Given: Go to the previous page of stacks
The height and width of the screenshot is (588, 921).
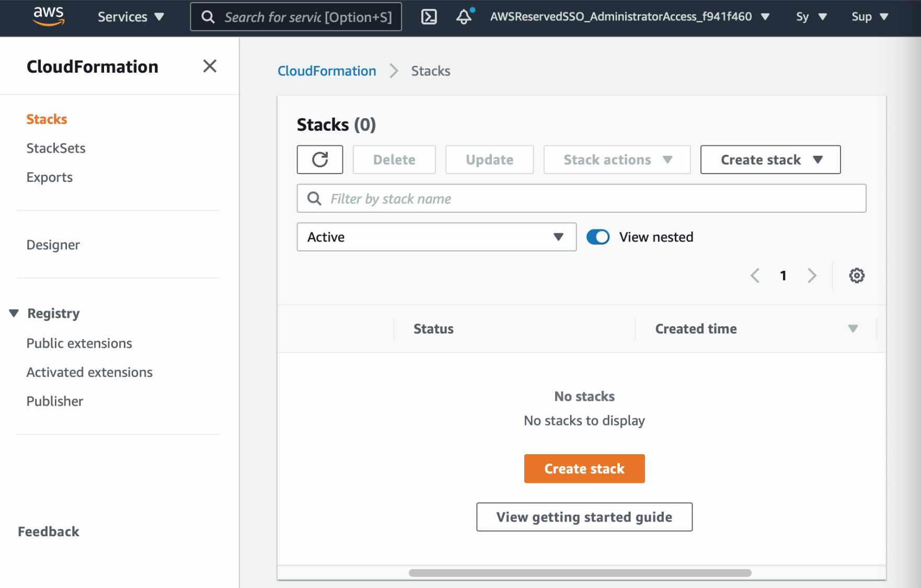Looking at the screenshot, I should tap(755, 275).
